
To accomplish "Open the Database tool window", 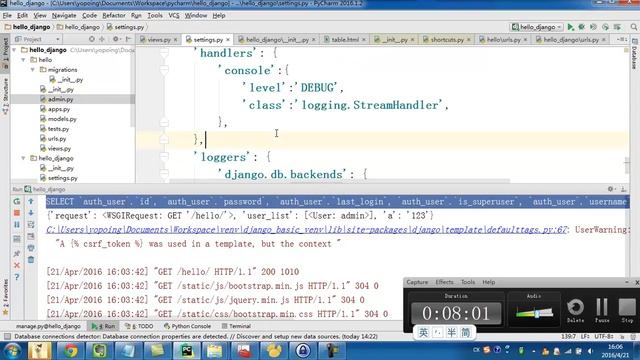I will click(635, 54).
